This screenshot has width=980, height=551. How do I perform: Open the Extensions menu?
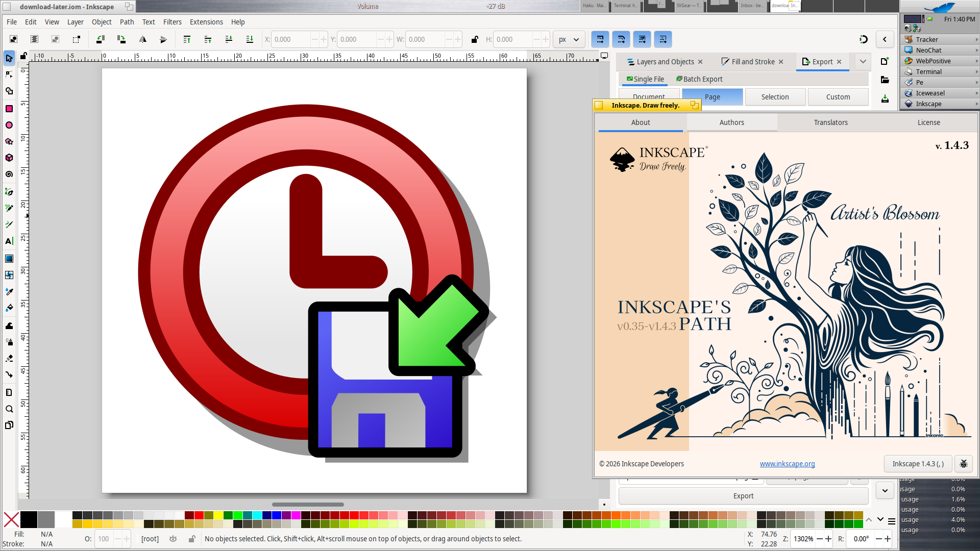pyautogui.click(x=206, y=22)
